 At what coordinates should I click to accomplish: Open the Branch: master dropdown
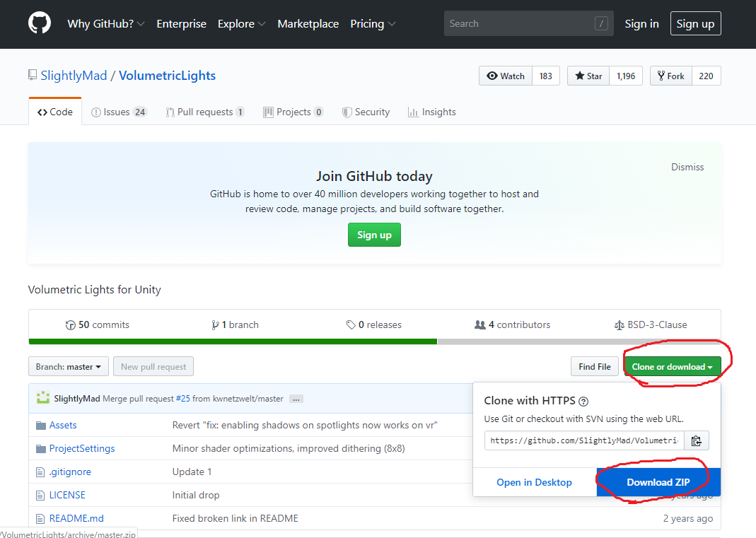[x=69, y=366]
